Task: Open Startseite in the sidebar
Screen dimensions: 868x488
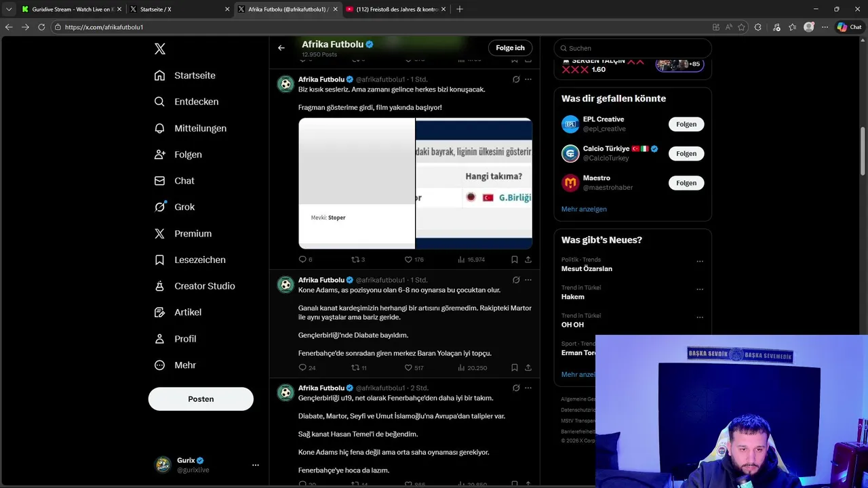Action: point(185,75)
